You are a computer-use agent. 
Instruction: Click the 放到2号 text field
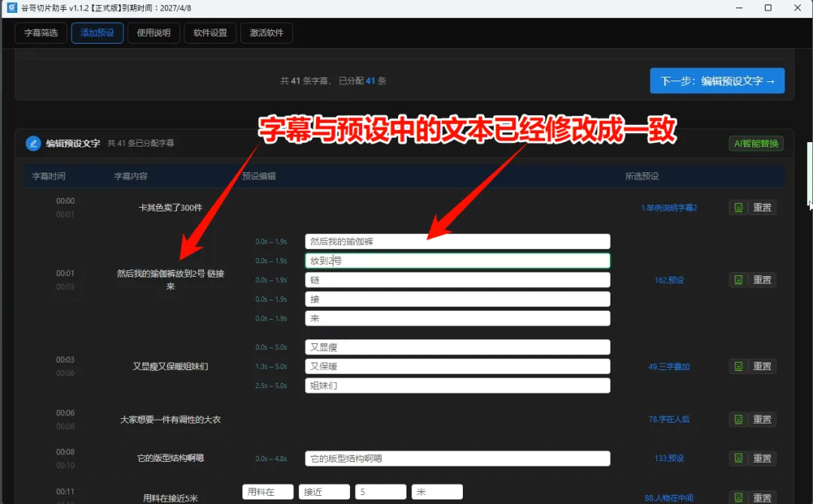458,260
